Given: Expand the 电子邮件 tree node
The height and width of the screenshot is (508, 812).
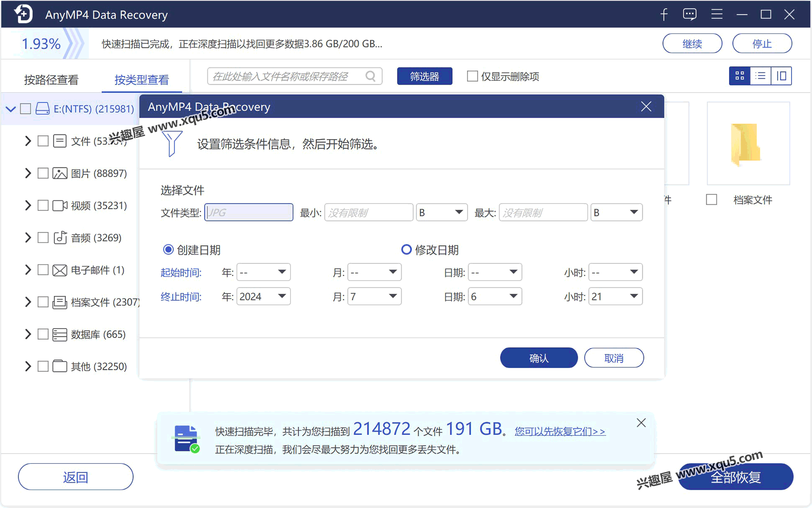Looking at the screenshot, I should 28,270.
